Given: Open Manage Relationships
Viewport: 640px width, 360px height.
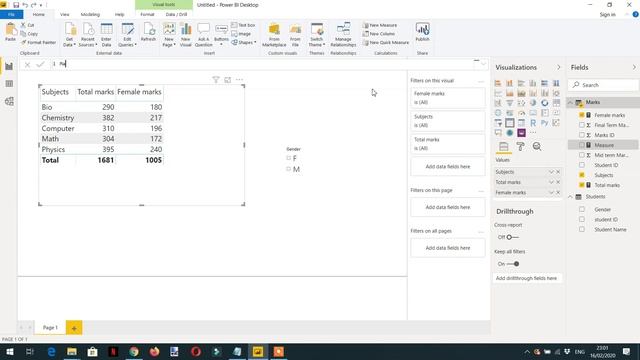Looking at the screenshot, I should [x=343, y=34].
